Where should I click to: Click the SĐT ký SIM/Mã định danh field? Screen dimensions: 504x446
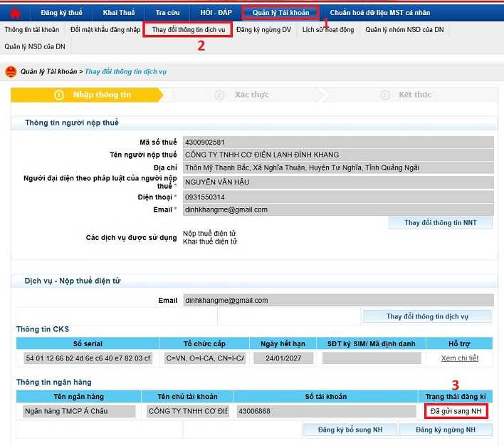pyautogui.click(x=372, y=358)
